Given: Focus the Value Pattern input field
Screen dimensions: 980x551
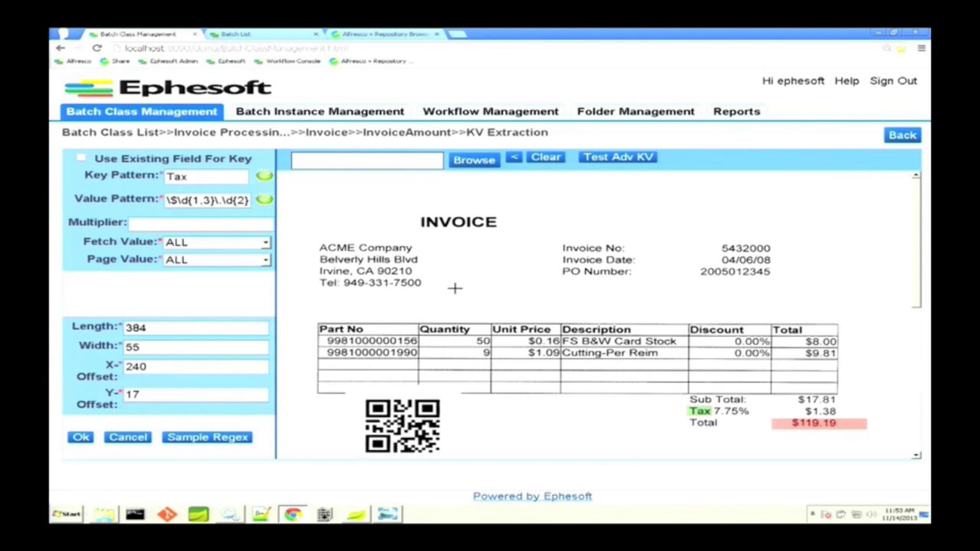Looking at the screenshot, I should (207, 200).
